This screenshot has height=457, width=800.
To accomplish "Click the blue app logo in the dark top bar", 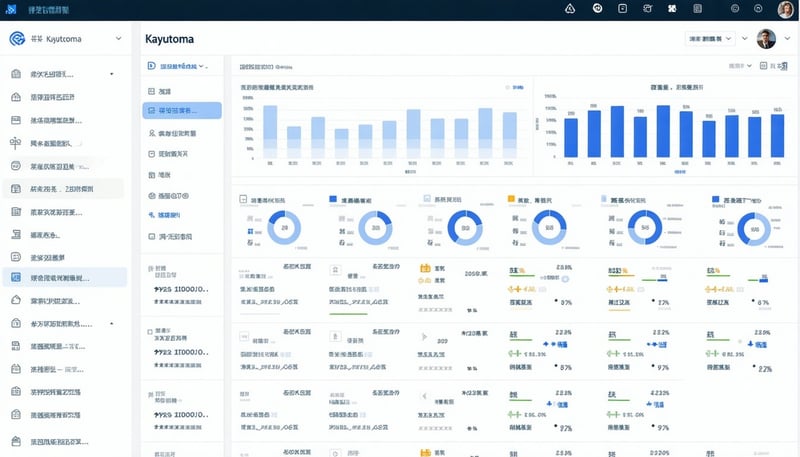I will coord(11,9).
